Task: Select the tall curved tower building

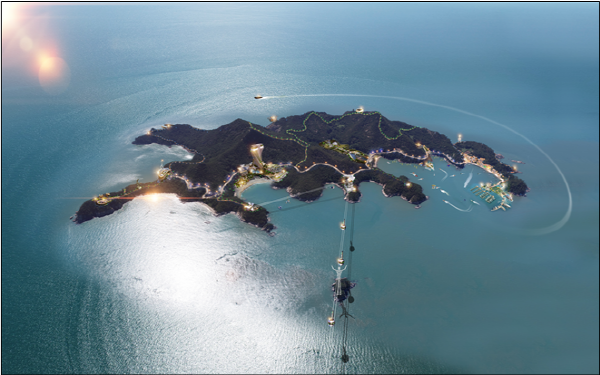Action: tap(258, 155)
